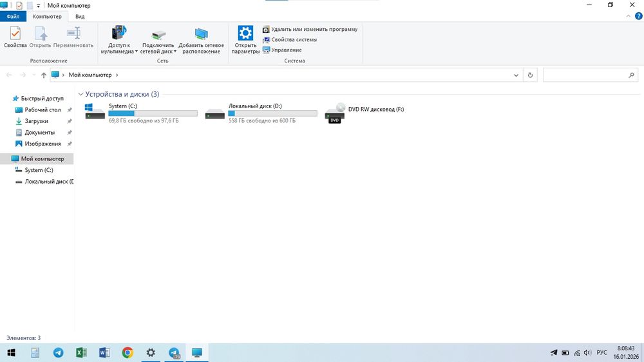
Task: Click the window system icon in the title bar
Action: [4, 5]
